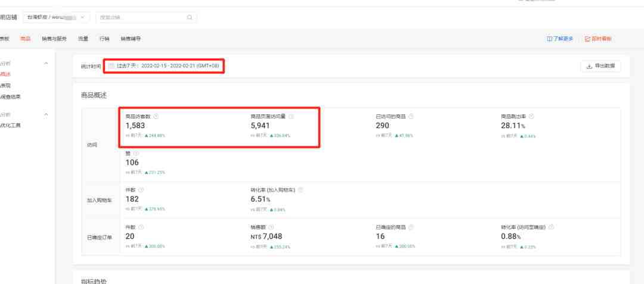
Task: Click the 访问 row label
Action: coord(92,145)
